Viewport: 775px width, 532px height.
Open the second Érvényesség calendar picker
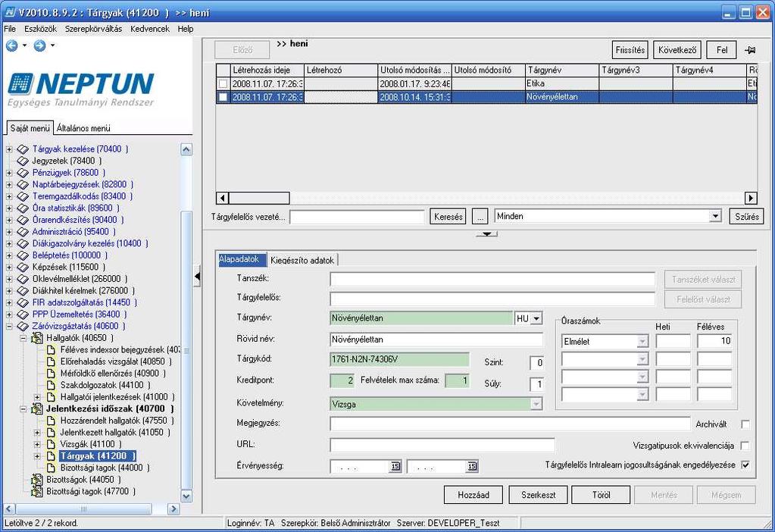coord(472,466)
